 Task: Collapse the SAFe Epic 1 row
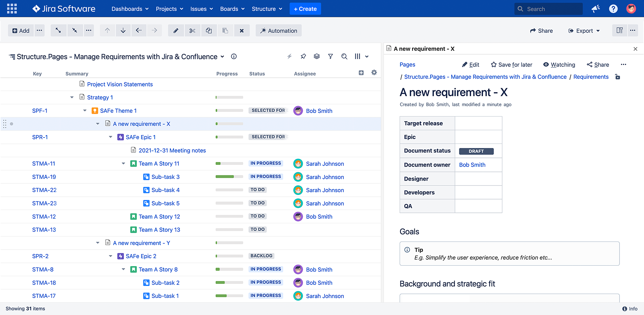[111, 137]
